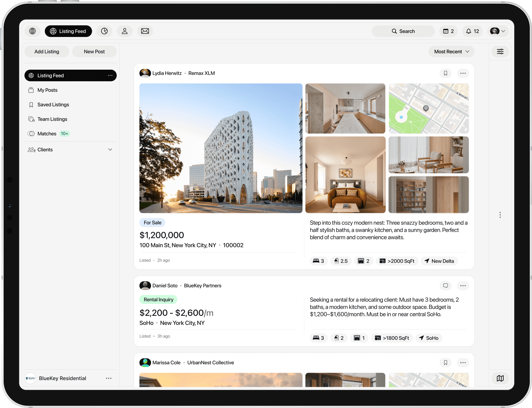Screen dimensions: 532x408
Task: Open the mail envelope icon in top bar
Action: (145, 31)
